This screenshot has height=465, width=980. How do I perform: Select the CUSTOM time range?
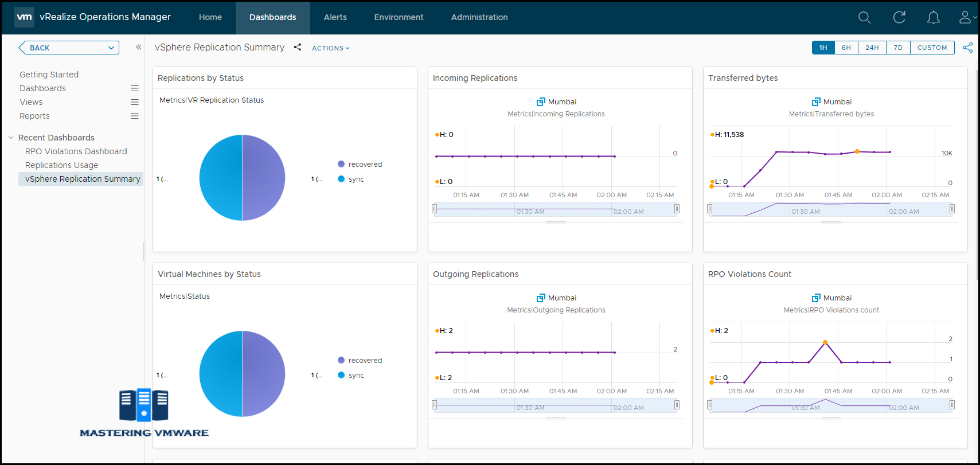(932, 48)
